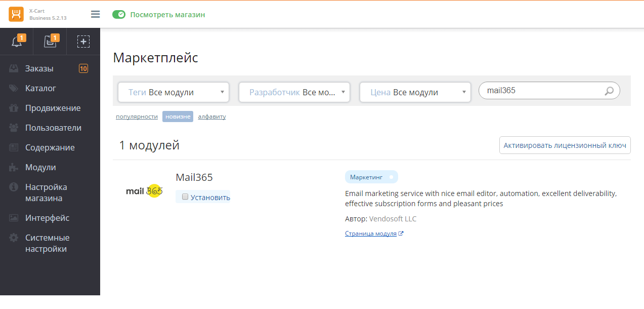Click the inbox icon beside Заказы
The image size is (644, 309).
pyautogui.click(x=14, y=68)
